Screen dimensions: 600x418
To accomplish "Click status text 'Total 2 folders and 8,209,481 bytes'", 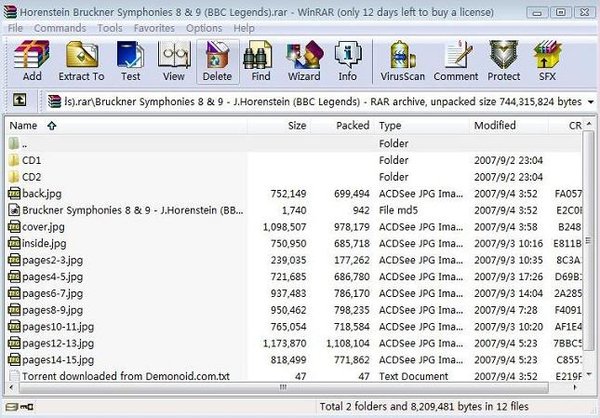I will click(400, 407).
